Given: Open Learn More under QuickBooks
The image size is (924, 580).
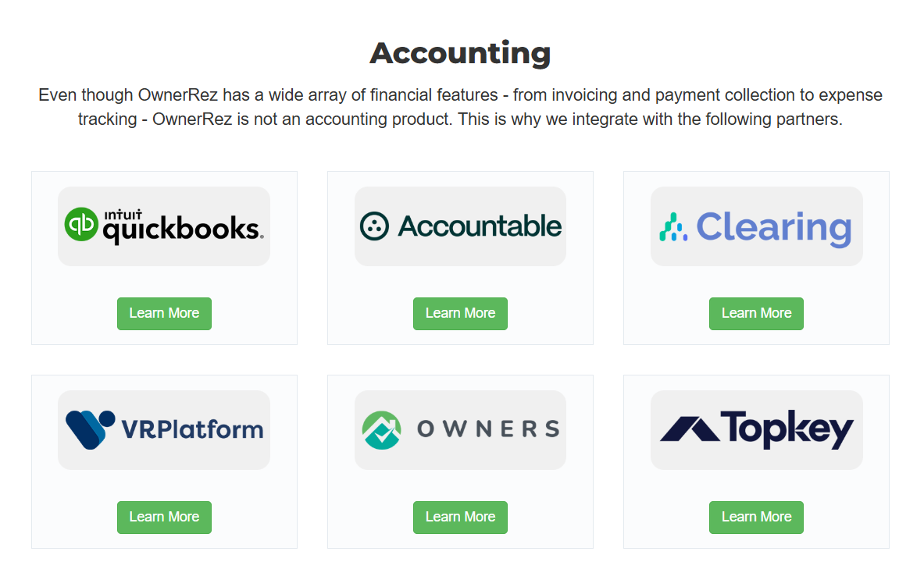Looking at the screenshot, I should (164, 314).
